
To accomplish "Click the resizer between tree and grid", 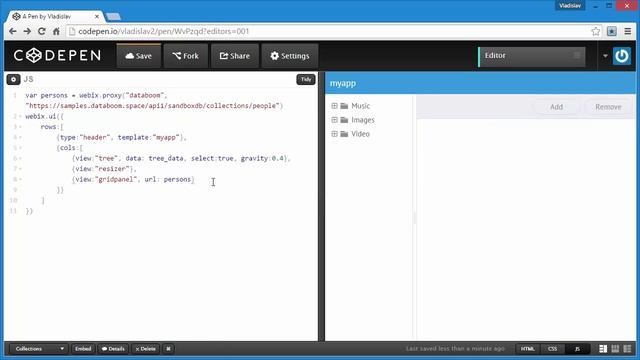I will pos(415,217).
